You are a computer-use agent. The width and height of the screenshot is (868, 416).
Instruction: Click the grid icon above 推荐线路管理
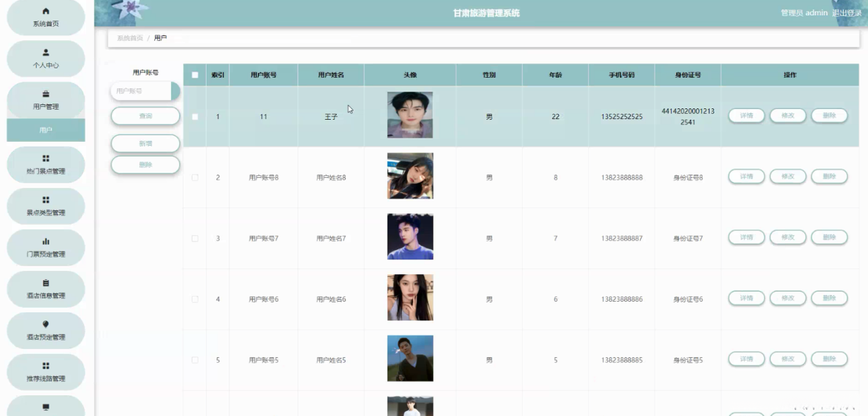click(x=45, y=366)
